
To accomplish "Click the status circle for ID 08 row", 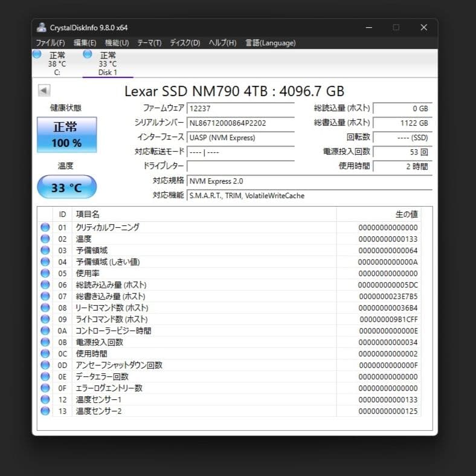I will 45,307.
